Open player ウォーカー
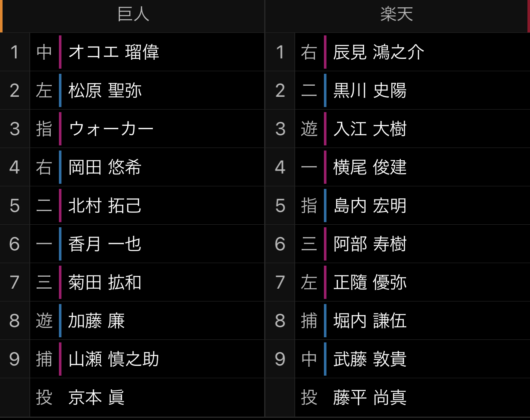 click(x=111, y=129)
